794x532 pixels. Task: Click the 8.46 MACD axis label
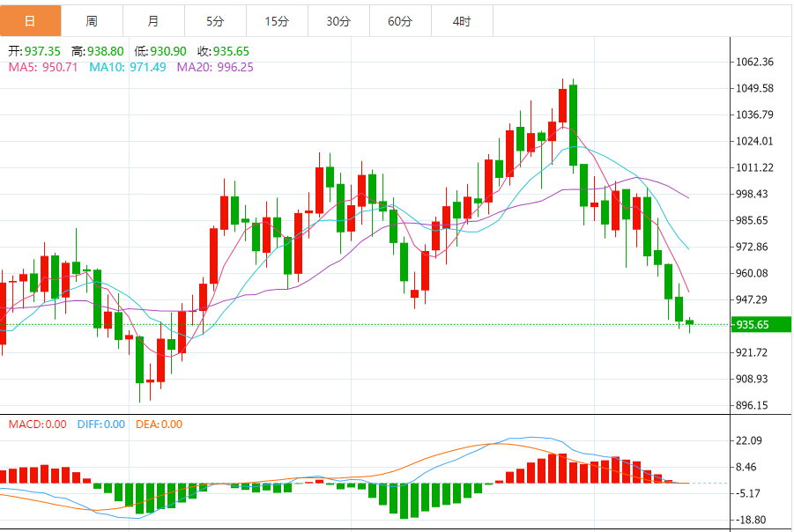(746, 467)
